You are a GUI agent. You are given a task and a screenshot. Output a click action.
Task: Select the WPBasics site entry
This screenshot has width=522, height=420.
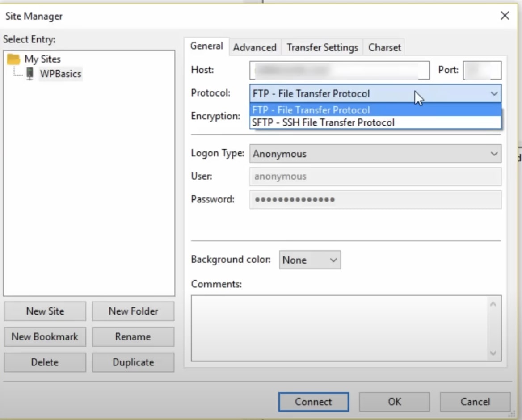[x=60, y=74]
